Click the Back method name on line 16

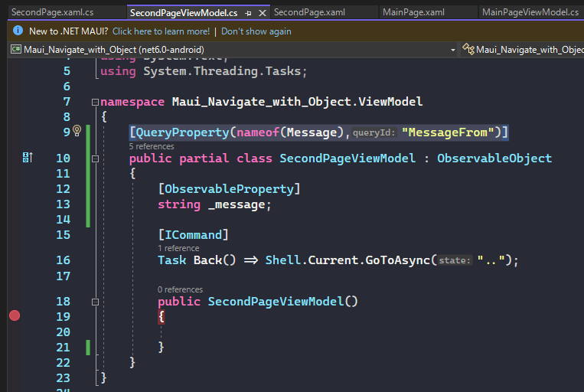tap(207, 260)
